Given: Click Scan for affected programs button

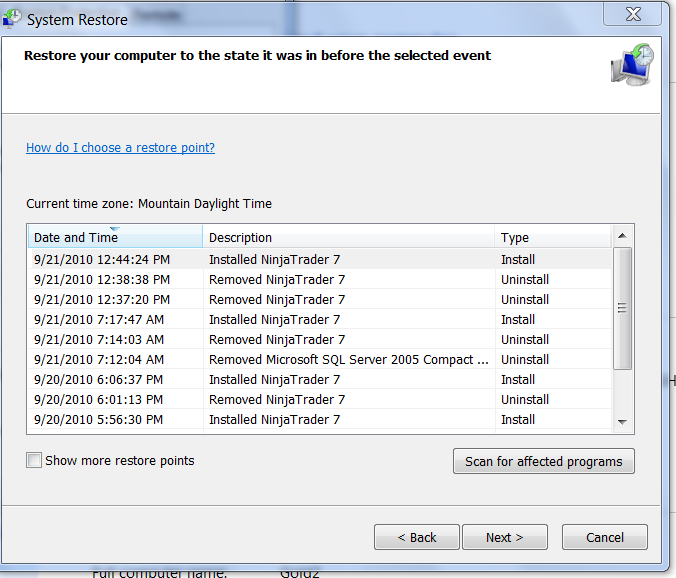Looking at the screenshot, I should click(543, 461).
